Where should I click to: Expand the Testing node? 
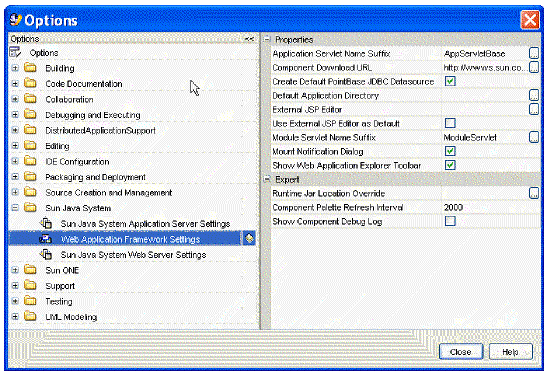tap(15, 301)
